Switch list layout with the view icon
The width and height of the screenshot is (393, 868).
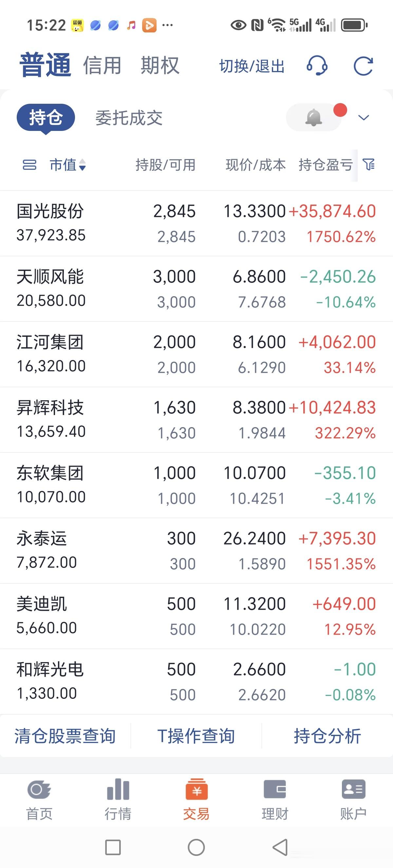point(29,165)
